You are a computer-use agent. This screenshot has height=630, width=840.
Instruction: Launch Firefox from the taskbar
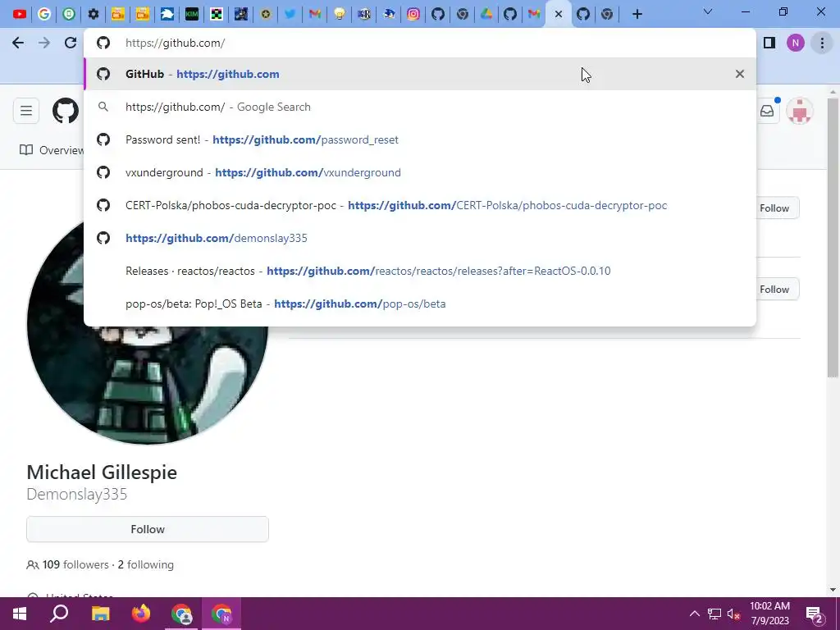pos(141,614)
